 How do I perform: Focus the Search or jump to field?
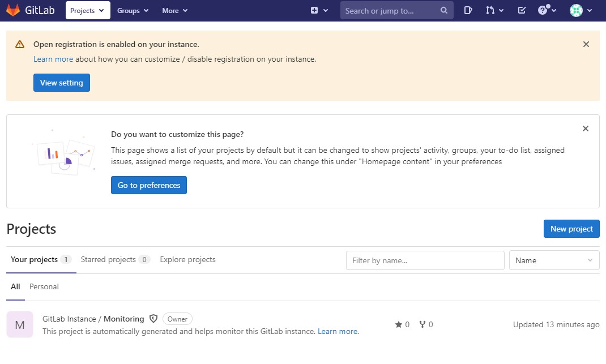[396, 10]
